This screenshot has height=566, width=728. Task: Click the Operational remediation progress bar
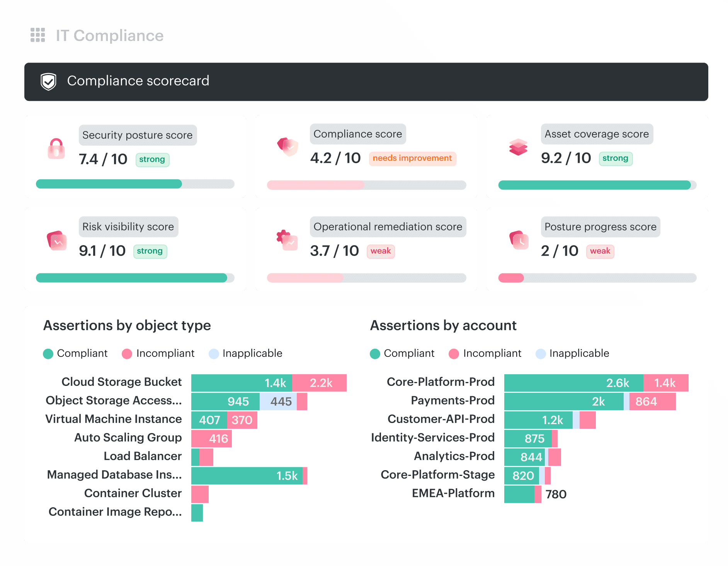pyautogui.click(x=366, y=278)
